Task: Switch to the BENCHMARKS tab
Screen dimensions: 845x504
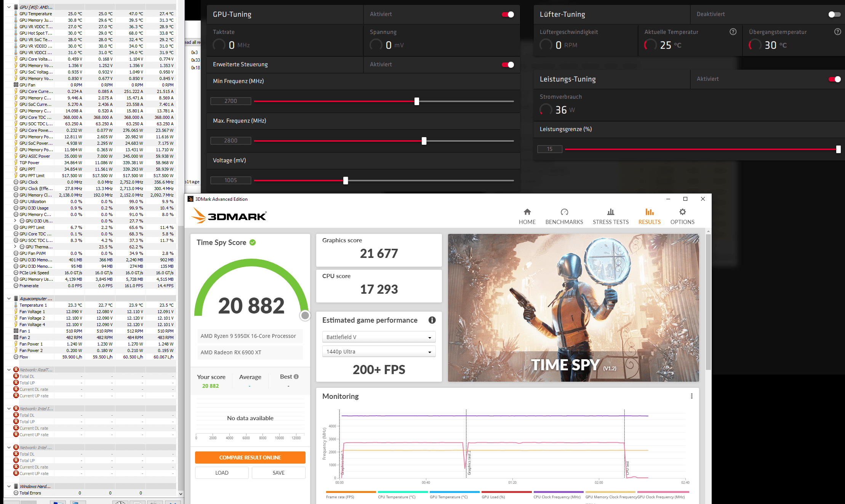Action: point(564,216)
